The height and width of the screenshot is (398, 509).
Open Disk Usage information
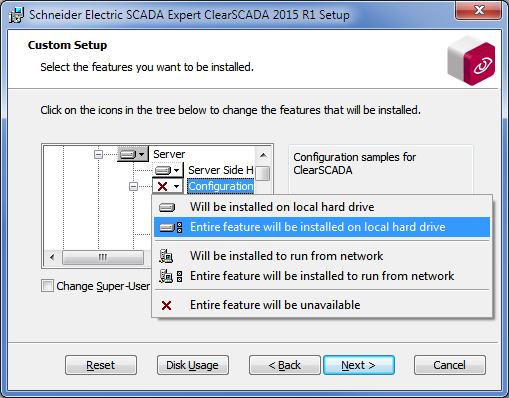tap(193, 365)
